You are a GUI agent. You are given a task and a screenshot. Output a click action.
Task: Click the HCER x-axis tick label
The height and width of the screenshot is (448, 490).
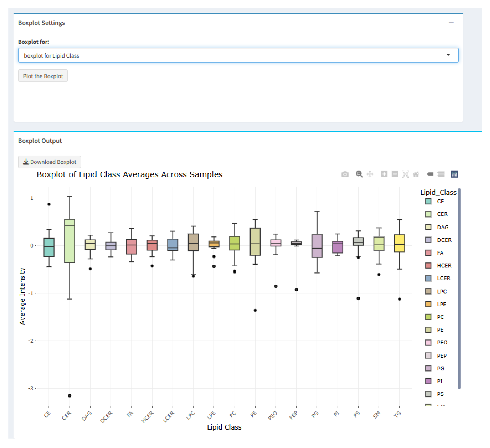[x=148, y=417]
